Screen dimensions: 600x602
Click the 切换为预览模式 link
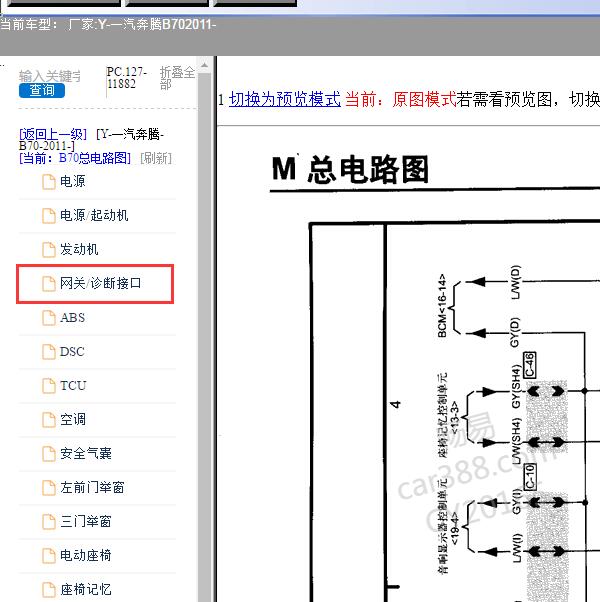click(284, 99)
